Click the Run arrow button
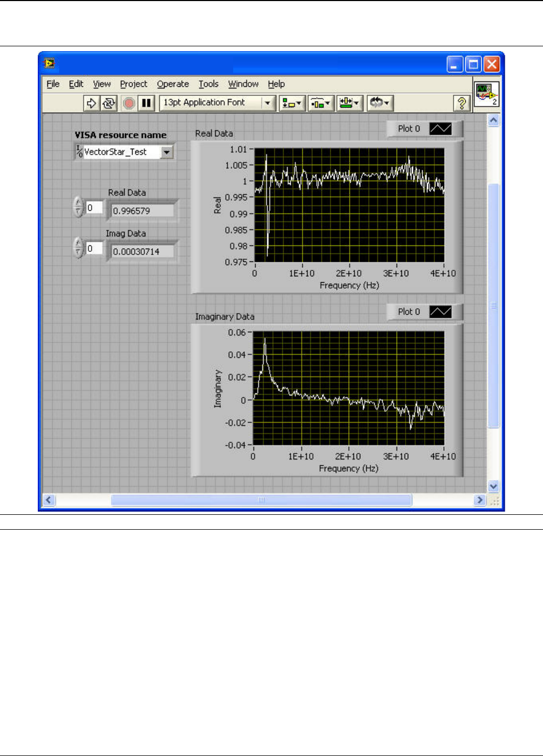543x756 pixels. [x=91, y=103]
